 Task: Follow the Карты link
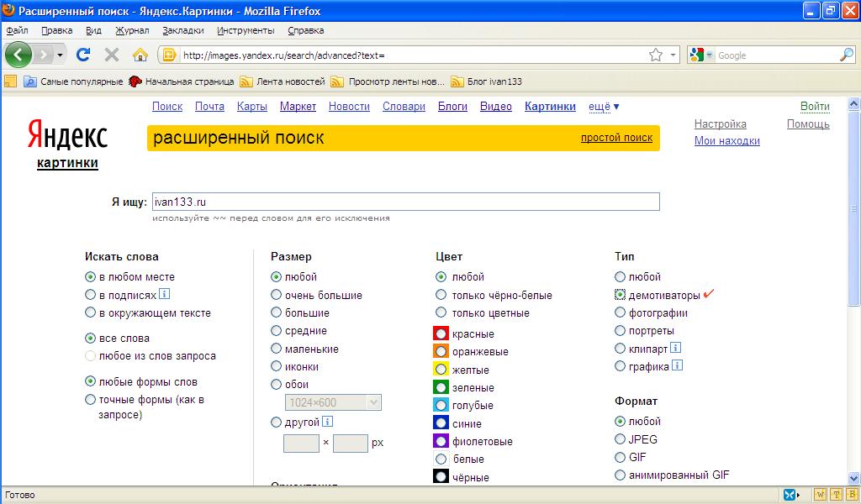[252, 107]
